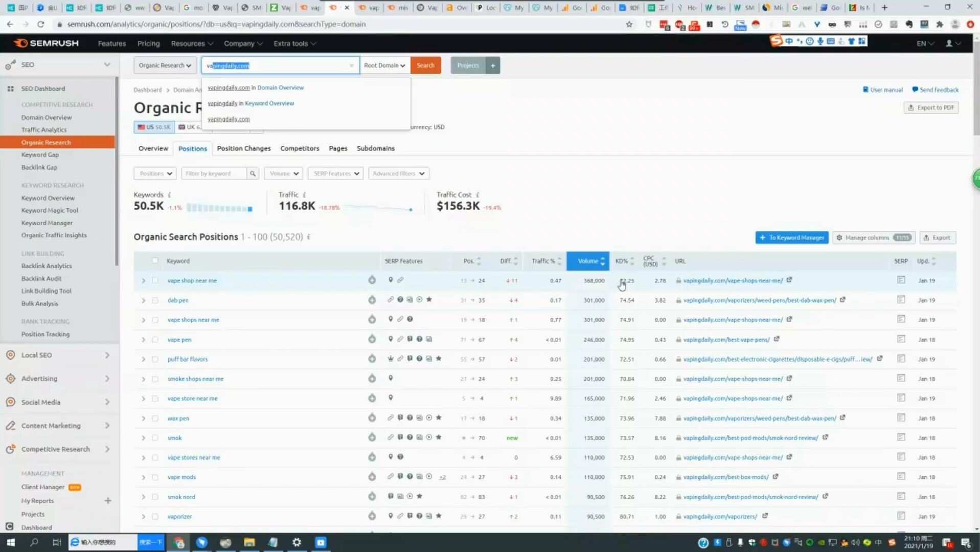This screenshot has height=552, width=980.
Task: Open Task View in taskbar
Action: click(57, 542)
